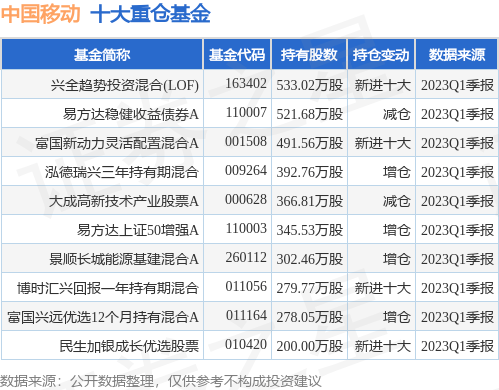Click 366.81万股 holding cell
499x390 pixels.
click(x=309, y=201)
